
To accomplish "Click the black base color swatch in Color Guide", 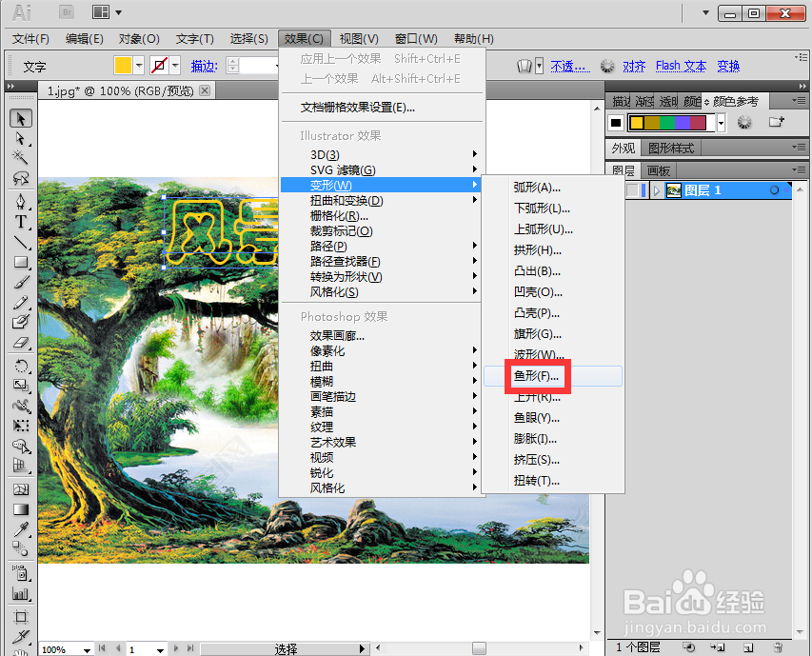I will pos(615,123).
